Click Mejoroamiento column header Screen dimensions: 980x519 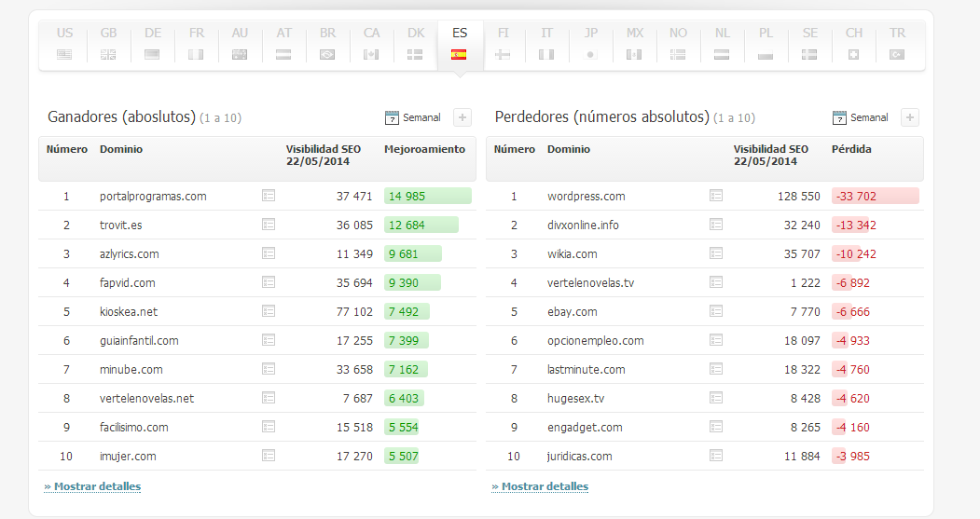click(x=424, y=149)
